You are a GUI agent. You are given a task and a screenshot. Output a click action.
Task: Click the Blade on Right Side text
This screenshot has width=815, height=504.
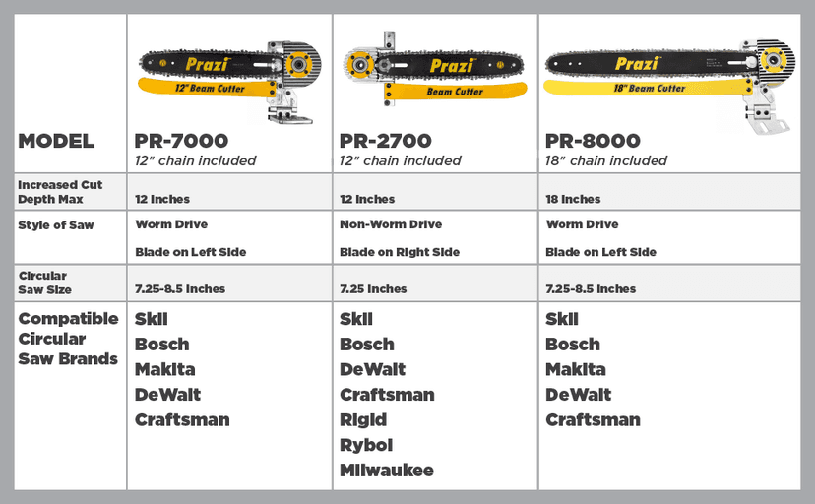[x=400, y=252]
